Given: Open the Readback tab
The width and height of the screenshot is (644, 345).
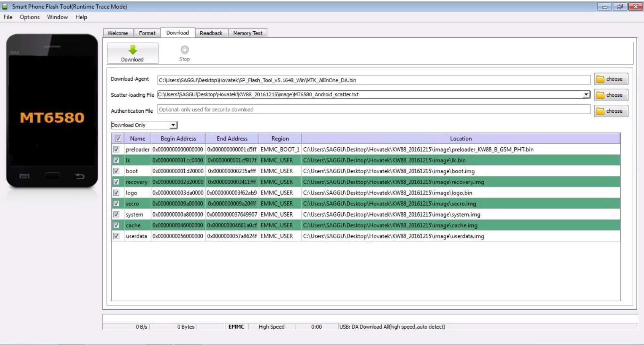Looking at the screenshot, I should click(211, 33).
